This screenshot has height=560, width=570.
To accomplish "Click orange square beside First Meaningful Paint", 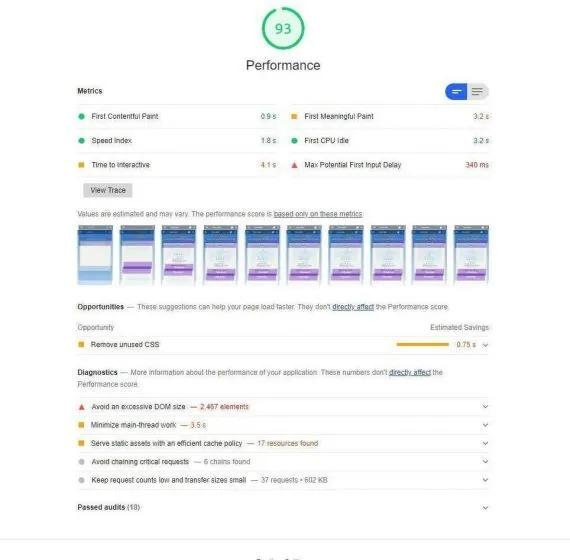I will (x=294, y=116).
